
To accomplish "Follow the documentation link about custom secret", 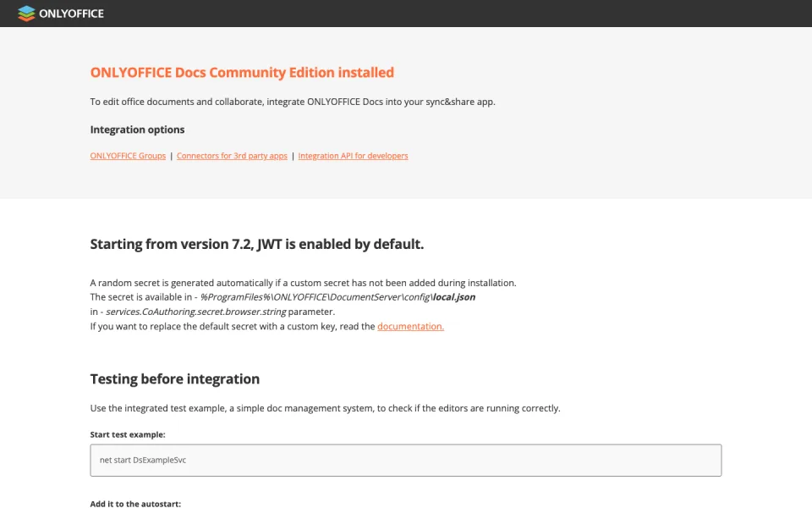I will coord(411,326).
